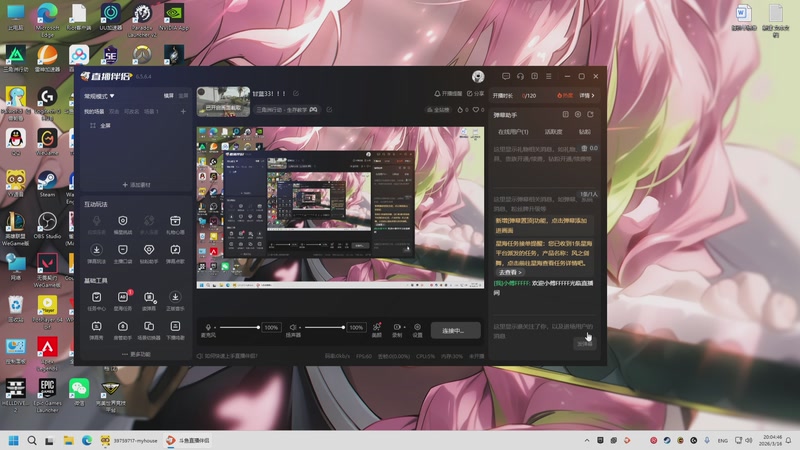The width and height of the screenshot is (800, 450).
Task: Click the stream cover thumbnail
Action: 223,102
